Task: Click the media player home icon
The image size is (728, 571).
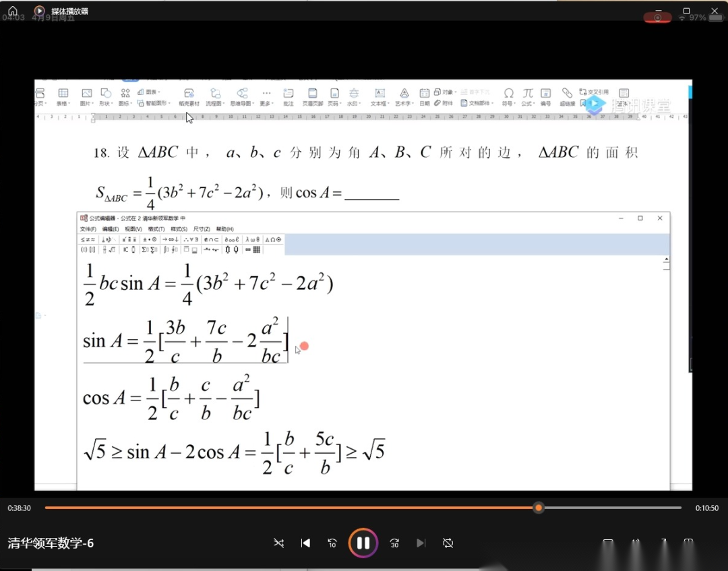Action: 13,11
